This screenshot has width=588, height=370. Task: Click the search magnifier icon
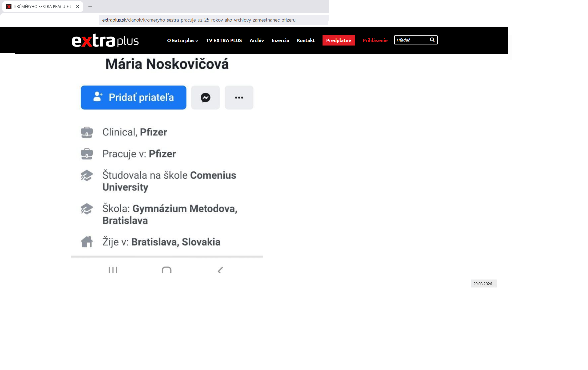432,40
